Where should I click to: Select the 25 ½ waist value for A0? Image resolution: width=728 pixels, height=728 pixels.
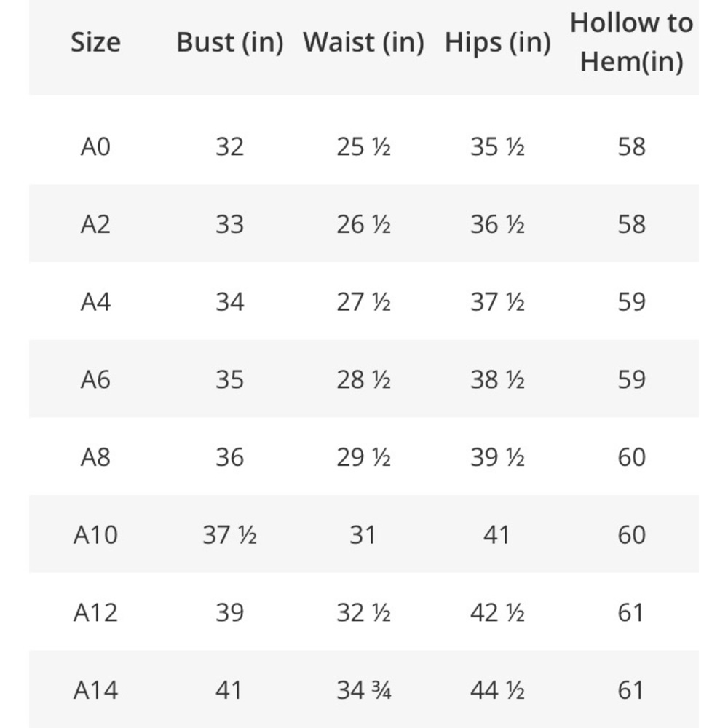tap(363, 147)
